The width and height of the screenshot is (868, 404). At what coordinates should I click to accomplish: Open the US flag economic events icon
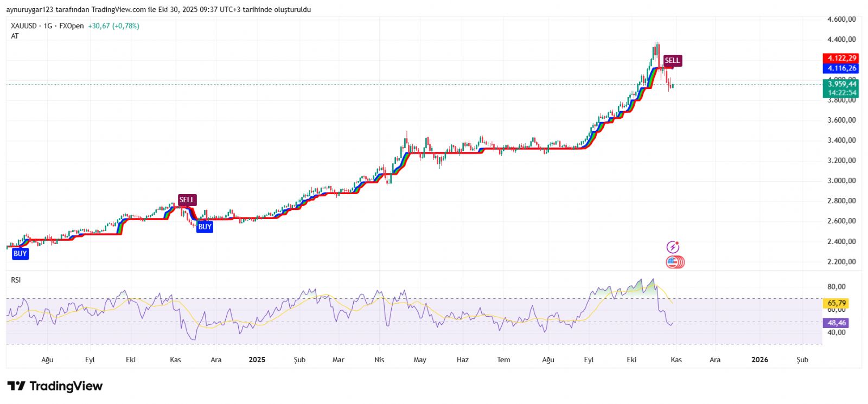tap(674, 262)
